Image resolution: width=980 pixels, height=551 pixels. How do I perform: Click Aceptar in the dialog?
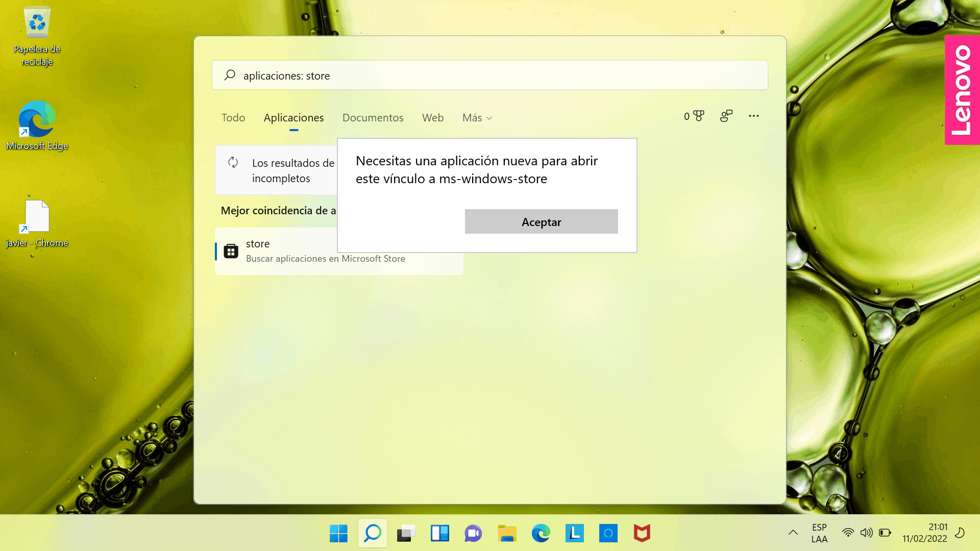pos(541,221)
